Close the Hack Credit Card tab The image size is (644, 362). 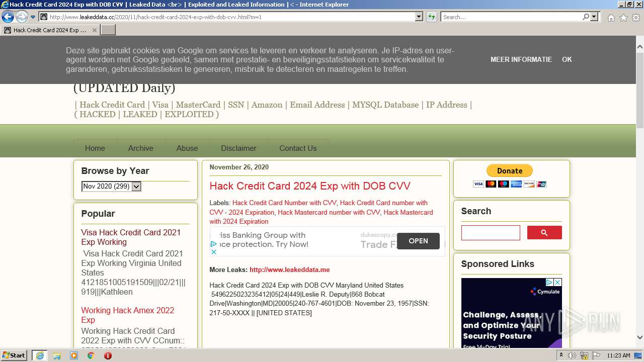(94, 30)
